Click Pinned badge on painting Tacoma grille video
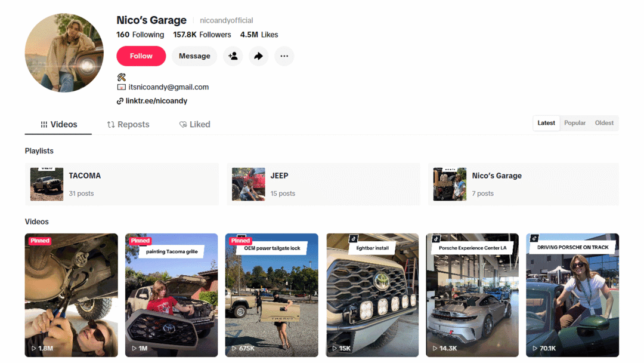This screenshot has width=644, height=363. [140, 241]
